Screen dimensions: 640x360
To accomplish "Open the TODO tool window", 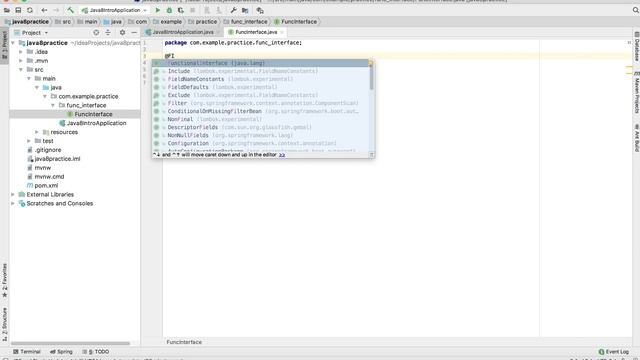I will point(96,352).
